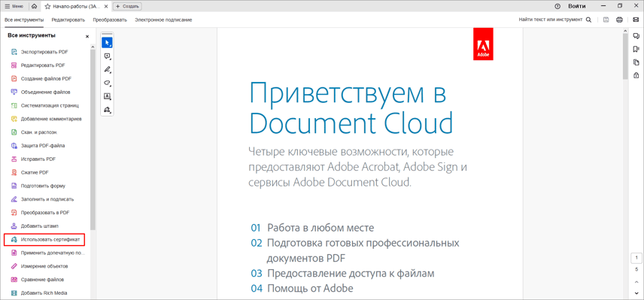Click the text 04 Помощь от Adobe

[x=302, y=289]
